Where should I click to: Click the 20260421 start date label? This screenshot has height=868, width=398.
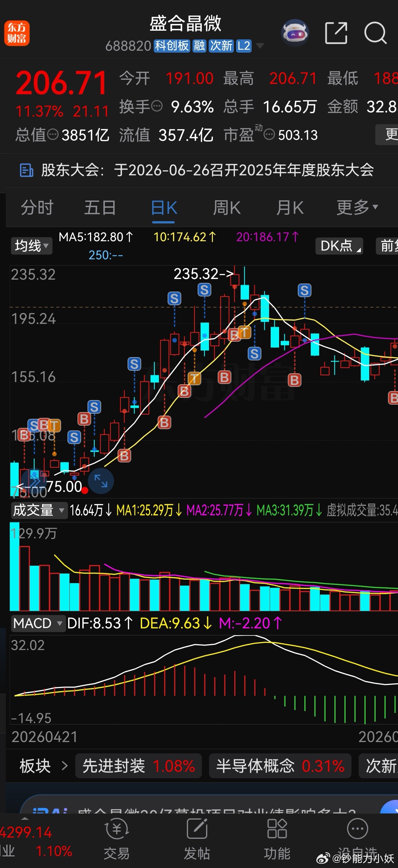pyautogui.click(x=45, y=737)
